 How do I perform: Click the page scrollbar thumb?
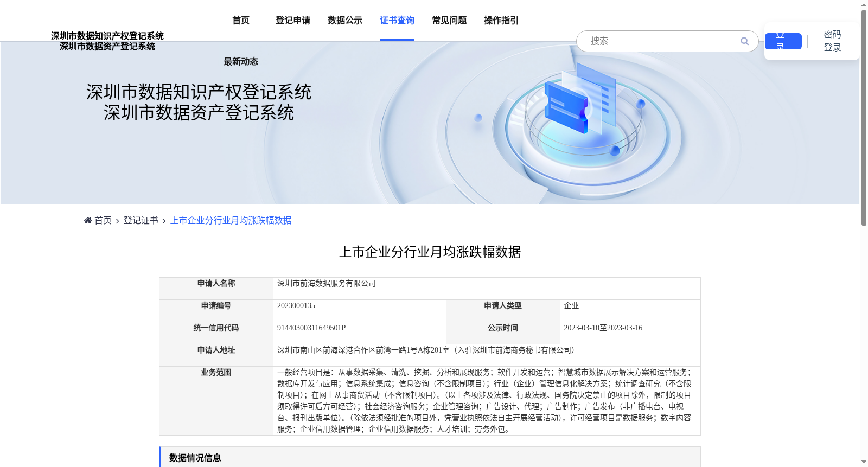tap(864, 118)
